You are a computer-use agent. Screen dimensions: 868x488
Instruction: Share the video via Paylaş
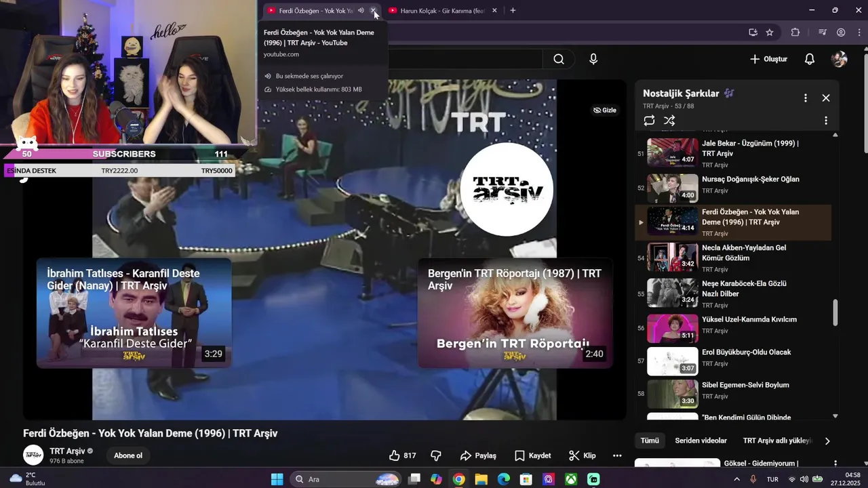(478, 455)
